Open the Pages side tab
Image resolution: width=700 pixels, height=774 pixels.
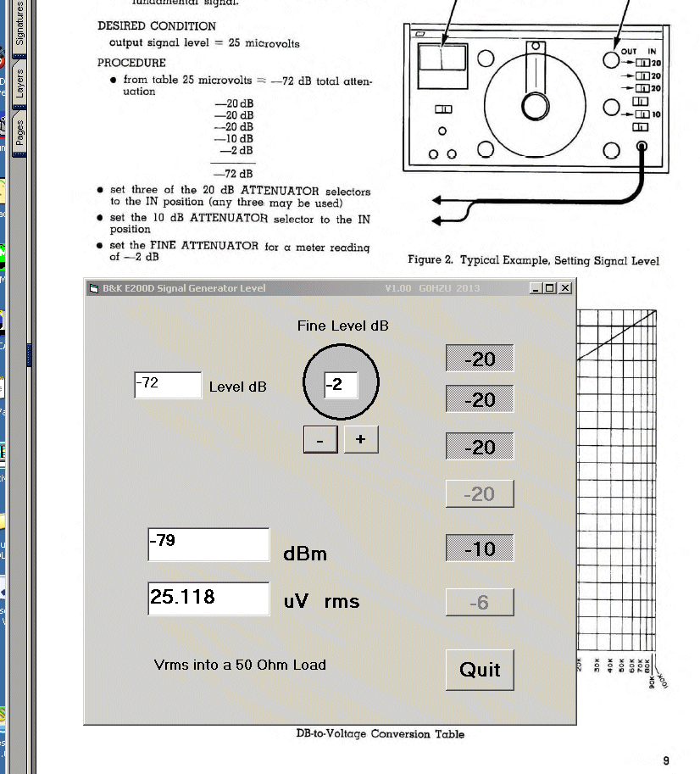pos(19,133)
